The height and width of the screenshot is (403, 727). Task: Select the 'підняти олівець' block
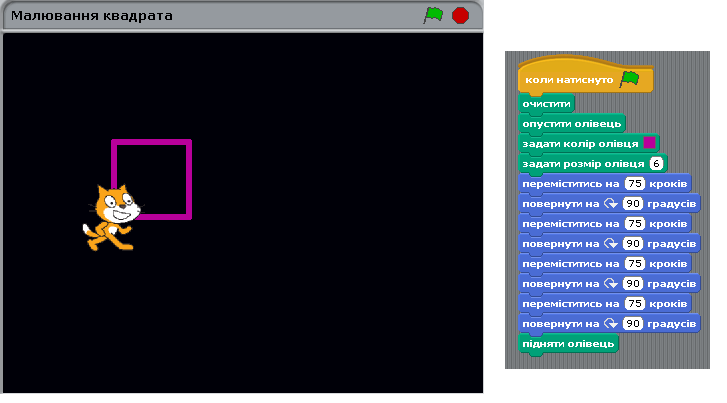(x=568, y=344)
